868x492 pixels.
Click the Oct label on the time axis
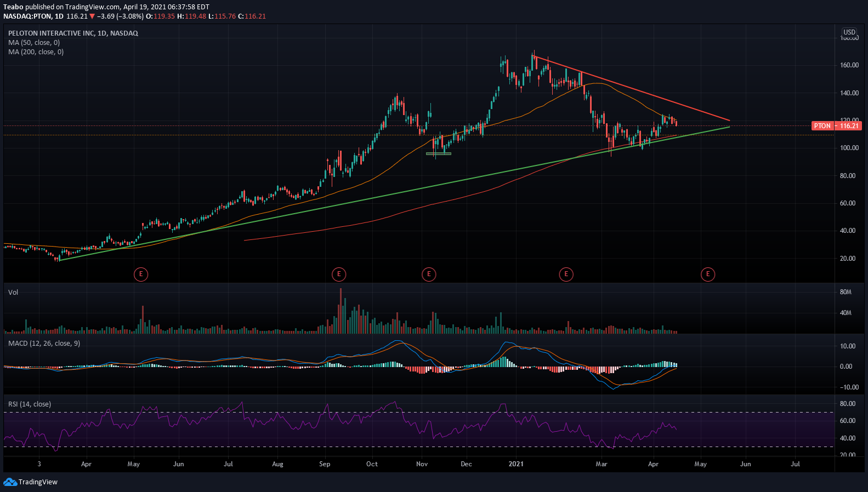tap(372, 464)
